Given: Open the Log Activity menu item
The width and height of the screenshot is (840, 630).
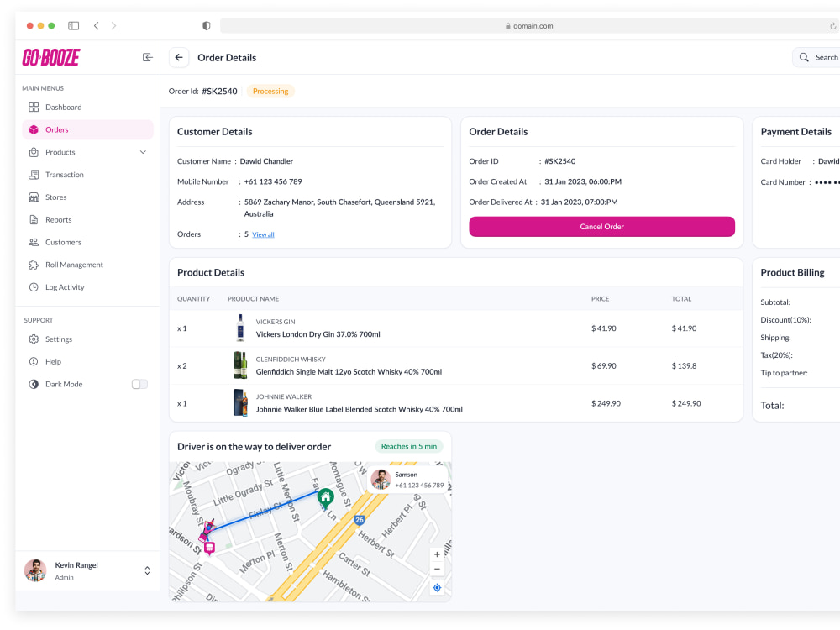Looking at the screenshot, I should tap(88, 287).
